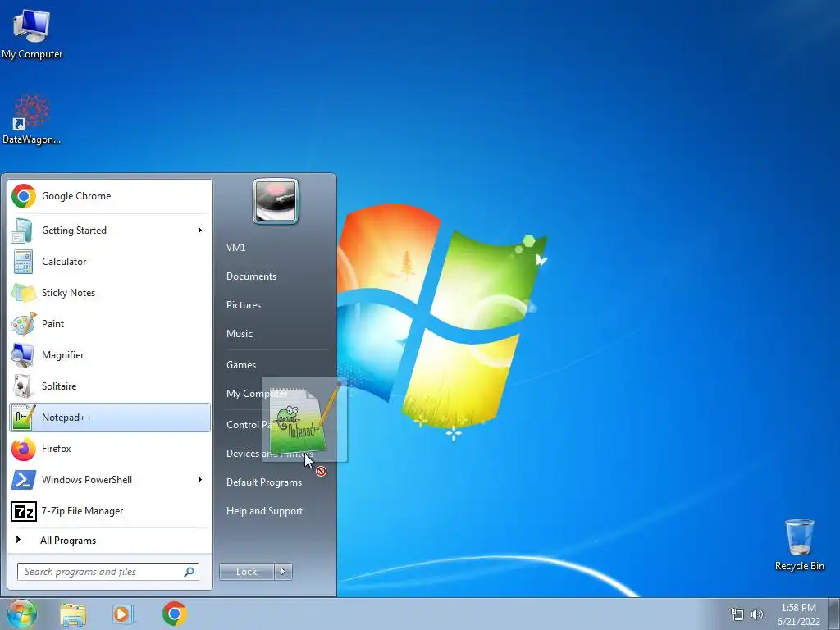840x630 pixels.
Task: Open the shutdown options arrow beside Lock
Action: tap(283, 572)
